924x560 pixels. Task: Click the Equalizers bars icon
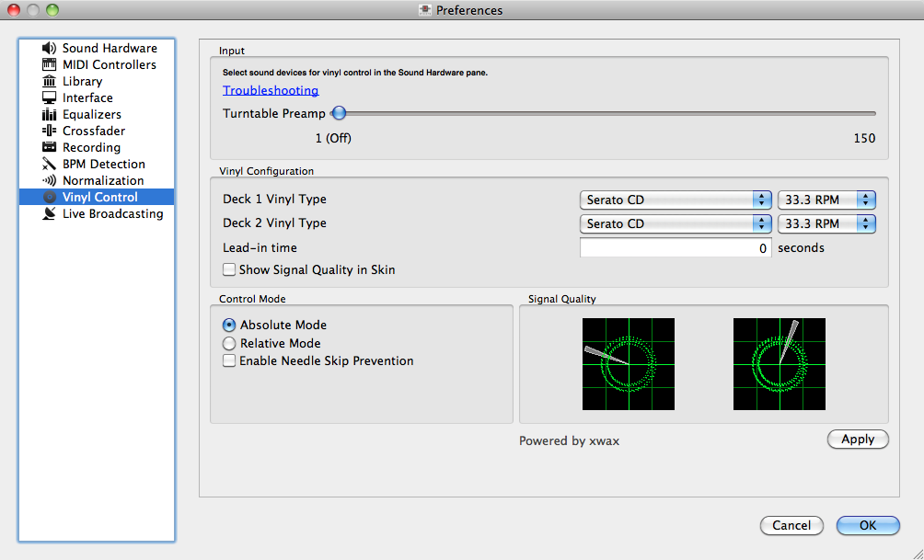click(50, 114)
